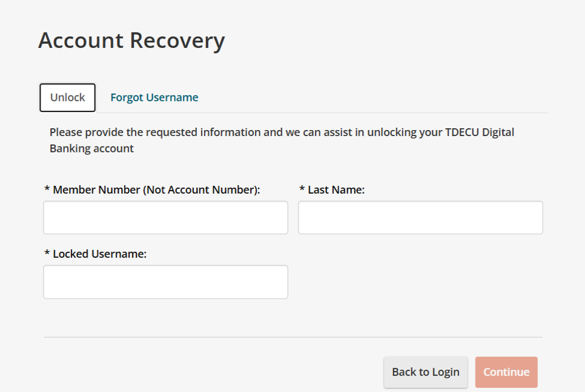Click the asterisk before Last Name
This screenshot has width=585, height=392.
(302, 189)
